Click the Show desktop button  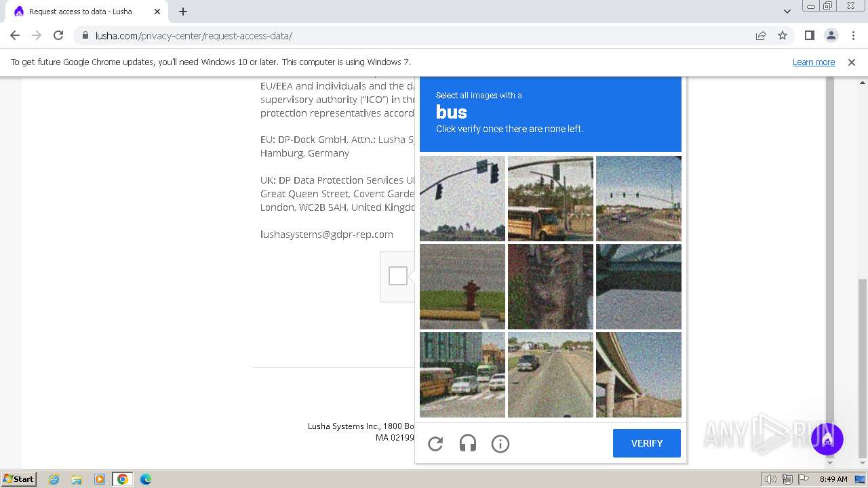pyautogui.click(x=861, y=479)
